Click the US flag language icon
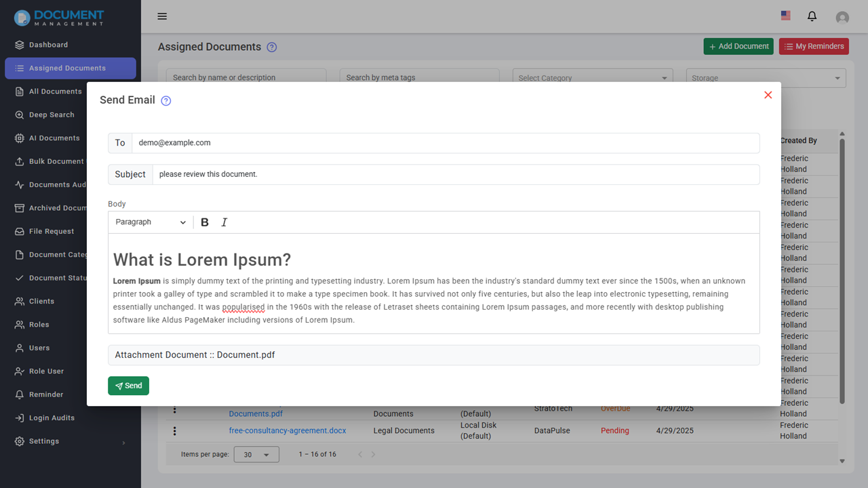The width and height of the screenshot is (868, 488). pyautogui.click(x=785, y=16)
